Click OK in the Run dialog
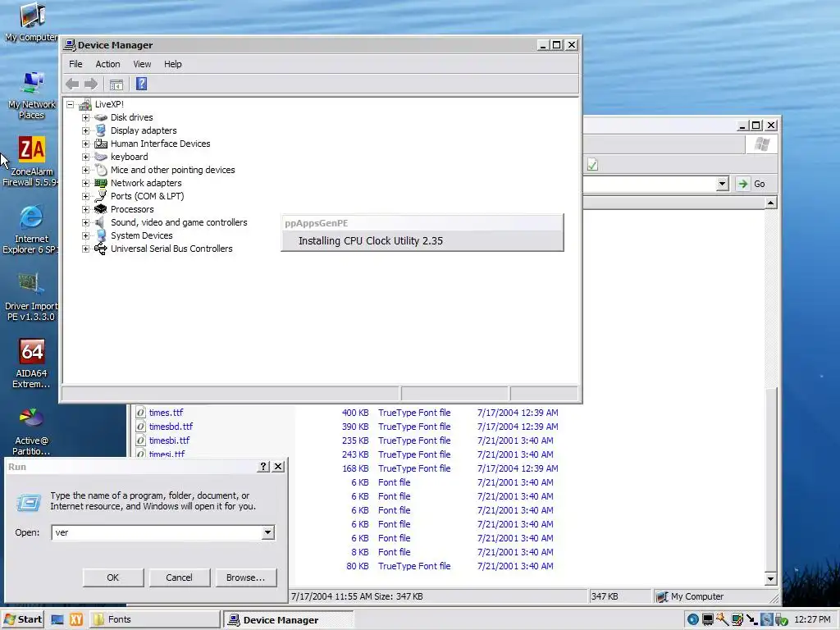 tap(112, 577)
